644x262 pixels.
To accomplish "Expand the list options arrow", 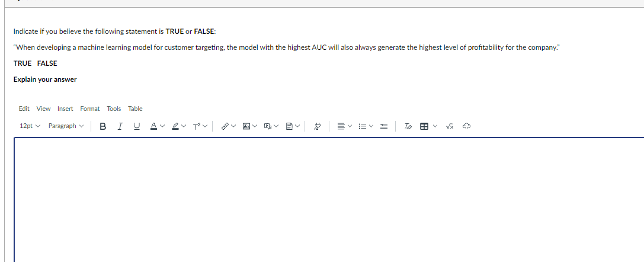I will (371, 126).
